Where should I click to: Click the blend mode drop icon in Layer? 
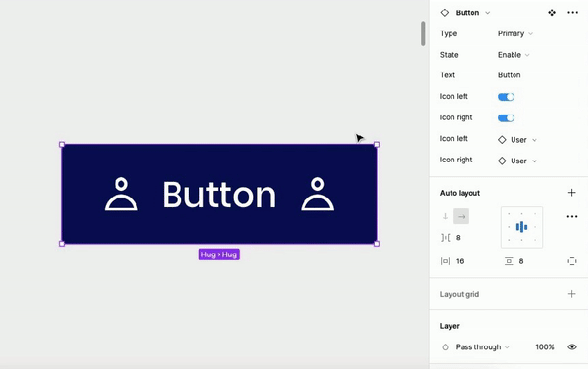click(445, 347)
